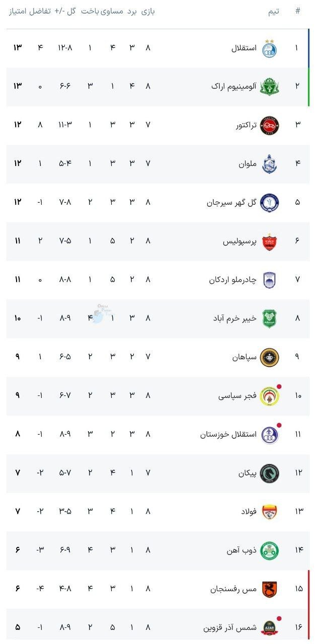This screenshot has height=644, width=316.
Task: Click the خیبر خرم آباد team name
Action: coord(235,318)
